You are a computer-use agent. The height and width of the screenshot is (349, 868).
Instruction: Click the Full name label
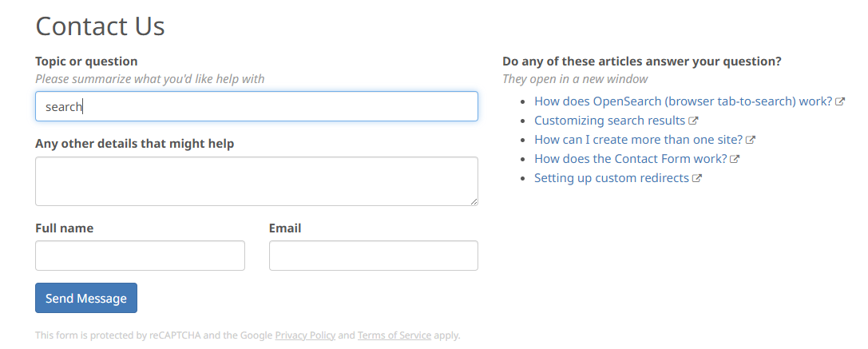(64, 228)
